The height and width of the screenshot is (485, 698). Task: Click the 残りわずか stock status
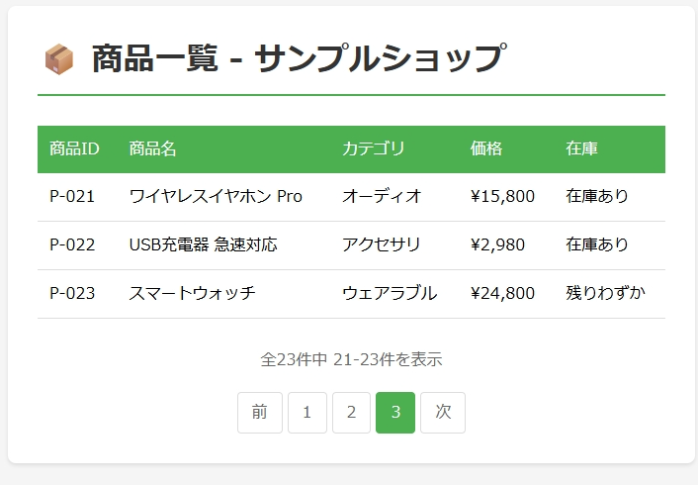tap(606, 293)
